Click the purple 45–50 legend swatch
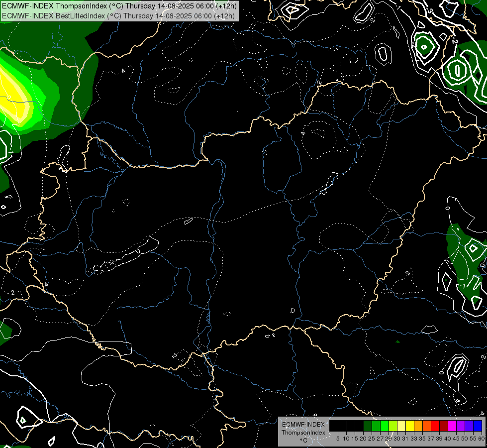 tap(461, 426)
